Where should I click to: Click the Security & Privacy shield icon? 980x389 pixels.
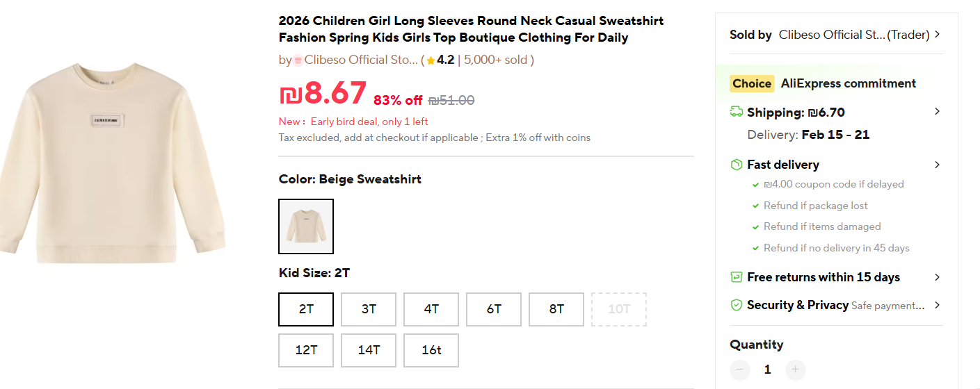coord(736,305)
